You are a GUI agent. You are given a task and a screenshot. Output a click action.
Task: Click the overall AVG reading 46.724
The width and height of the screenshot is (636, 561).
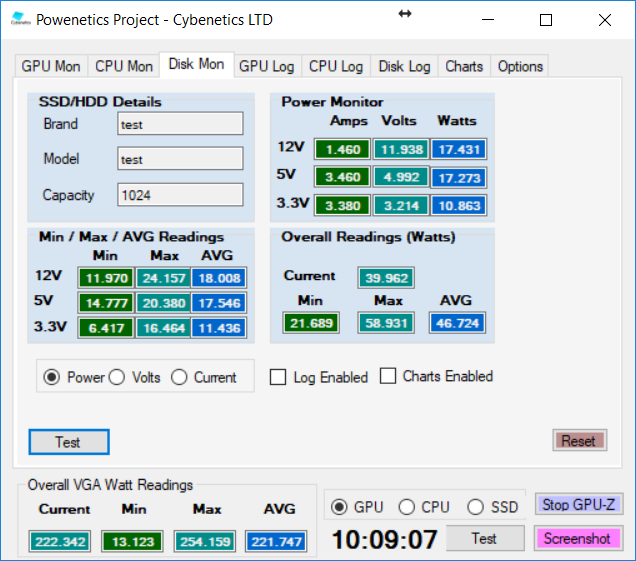pyautogui.click(x=457, y=323)
